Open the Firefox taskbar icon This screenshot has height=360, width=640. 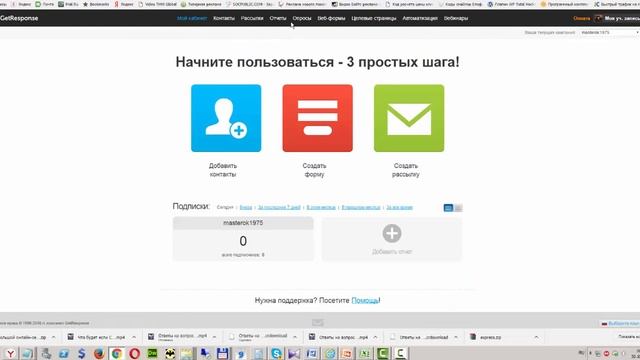click(99, 353)
